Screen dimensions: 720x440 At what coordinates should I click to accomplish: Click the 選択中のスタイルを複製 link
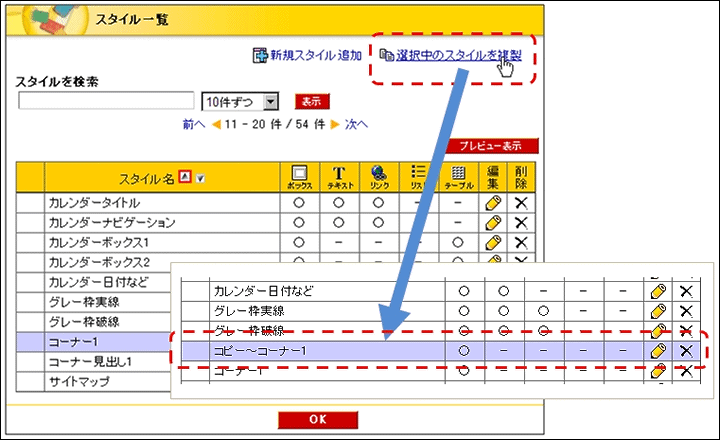click(x=451, y=56)
